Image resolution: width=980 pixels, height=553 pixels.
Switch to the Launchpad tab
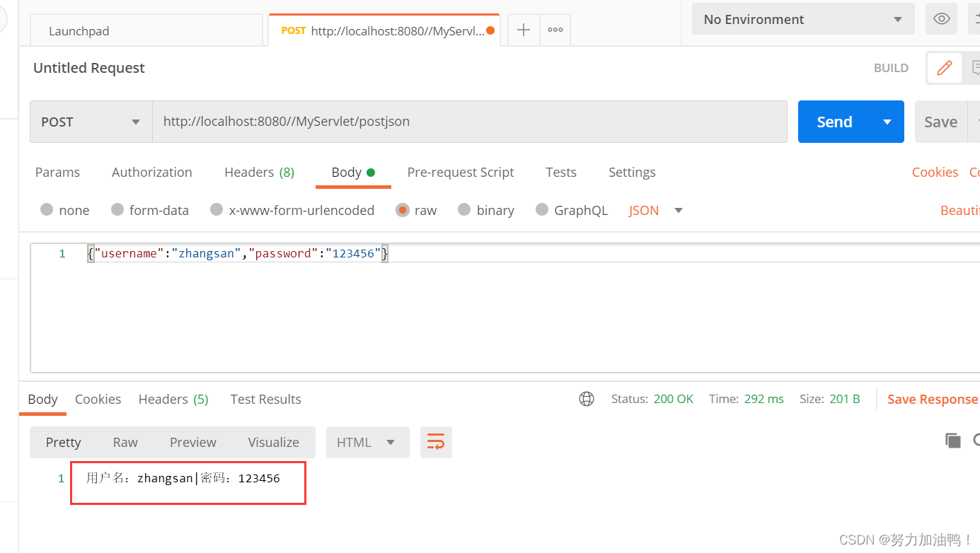pyautogui.click(x=146, y=31)
